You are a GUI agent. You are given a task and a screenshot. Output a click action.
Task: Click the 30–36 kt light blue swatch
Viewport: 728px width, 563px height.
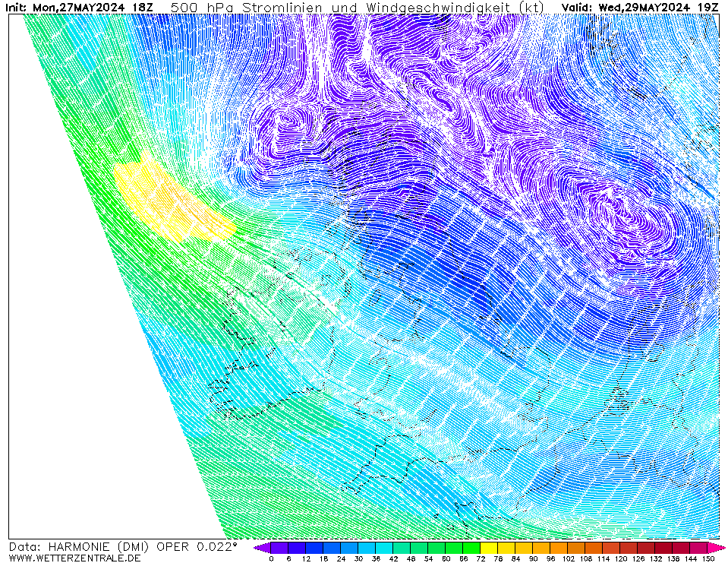(x=367, y=548)
